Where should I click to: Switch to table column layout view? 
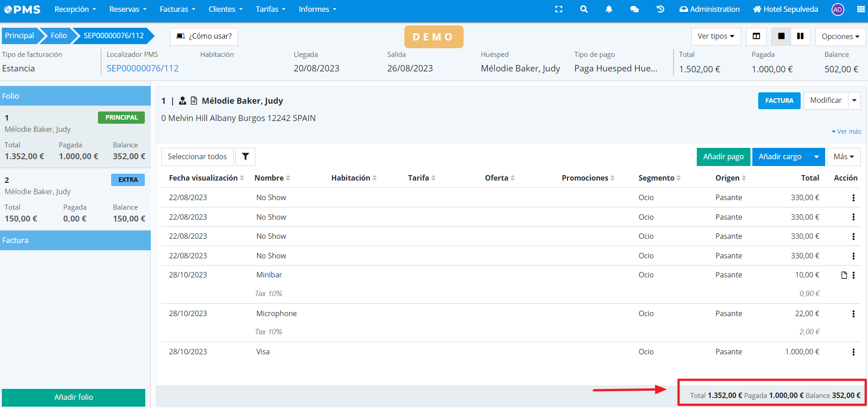pos(756,36)
